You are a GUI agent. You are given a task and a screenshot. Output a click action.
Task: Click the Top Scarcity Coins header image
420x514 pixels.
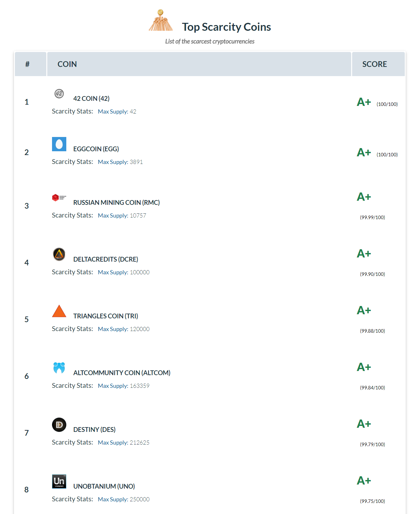click(x=161, y=20)
